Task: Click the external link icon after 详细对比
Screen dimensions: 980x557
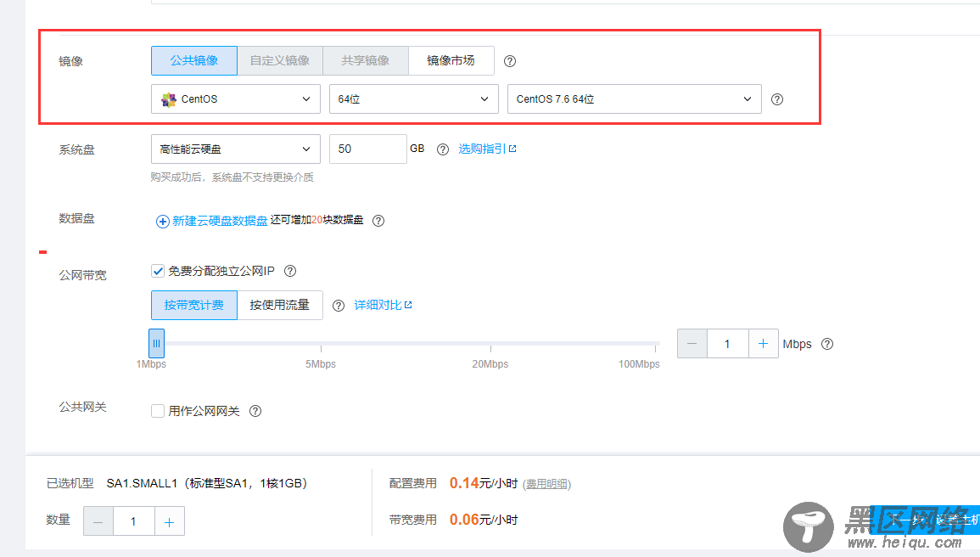Action: 408,305
